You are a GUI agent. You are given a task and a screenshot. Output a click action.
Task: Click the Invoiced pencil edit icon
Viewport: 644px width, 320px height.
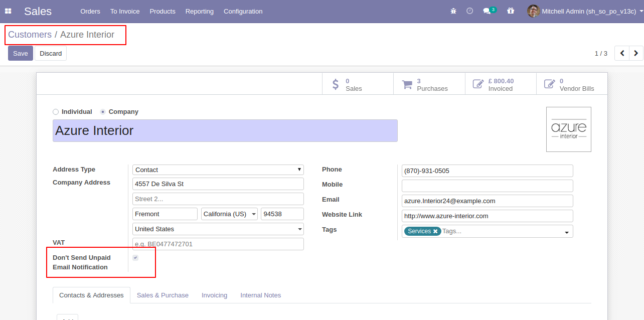point(479,84)
